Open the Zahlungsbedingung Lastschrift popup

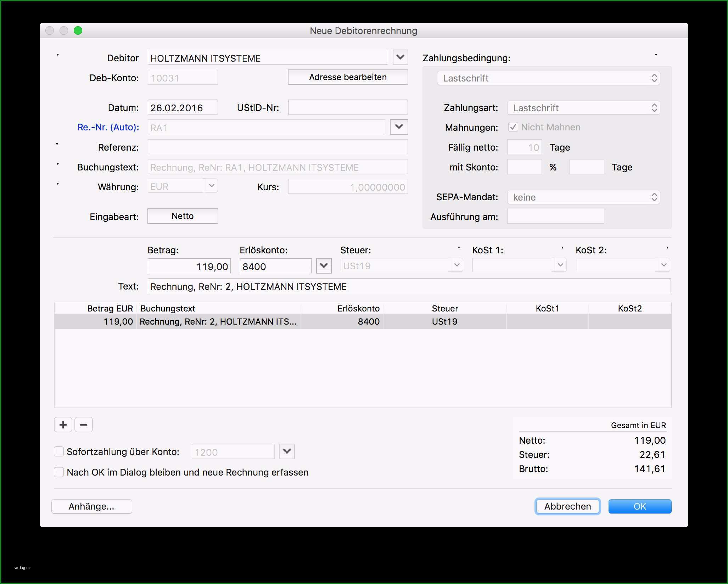click(x=548, y=78)
